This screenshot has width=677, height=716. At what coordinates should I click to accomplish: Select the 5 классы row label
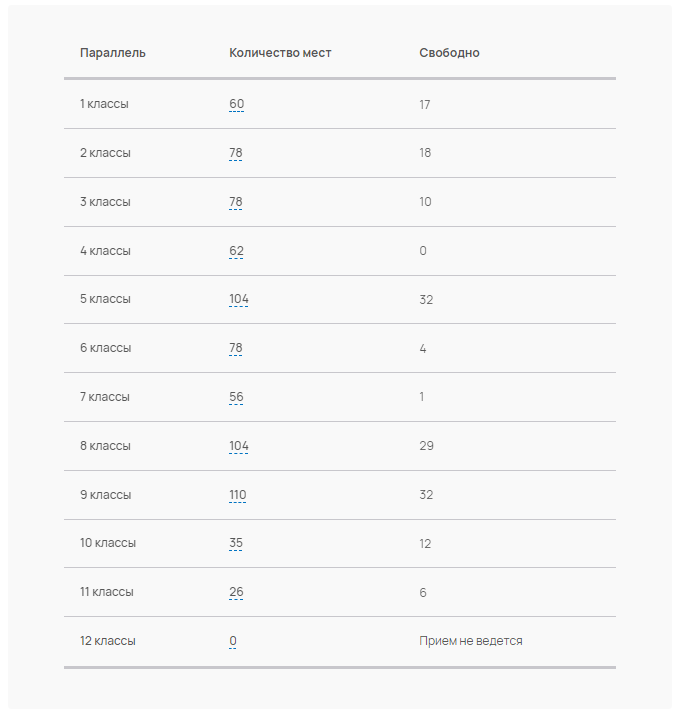(x=105, y=299)
